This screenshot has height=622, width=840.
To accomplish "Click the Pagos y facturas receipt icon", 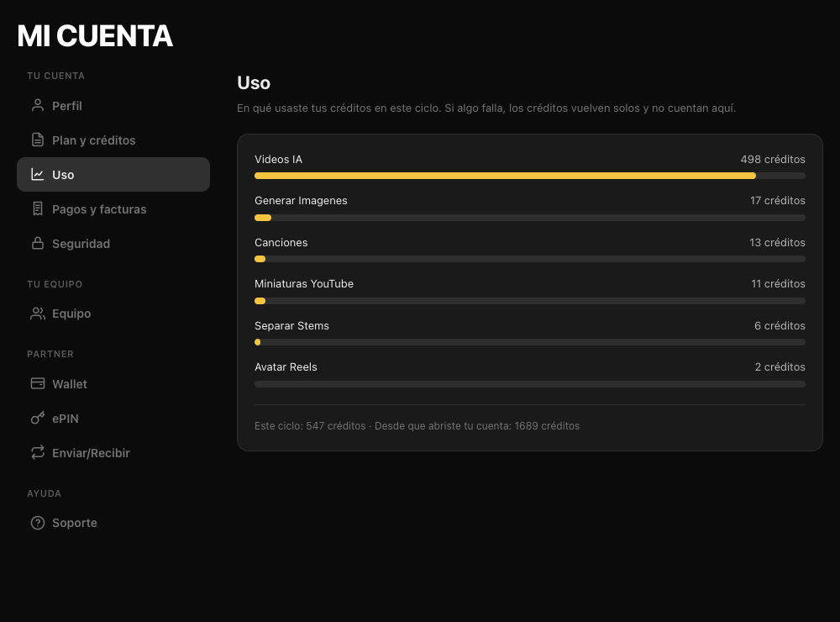I will click(x=38, y=209).
